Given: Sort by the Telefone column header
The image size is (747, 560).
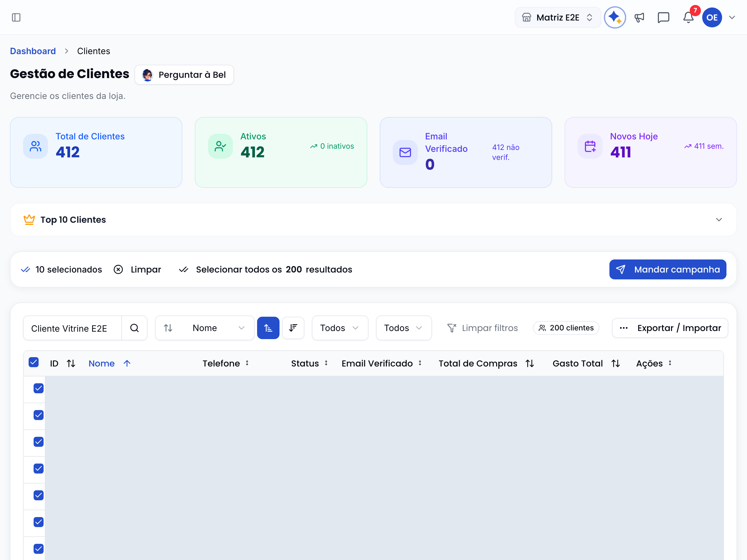Looking at the screenshot, I should click(226, 363).
